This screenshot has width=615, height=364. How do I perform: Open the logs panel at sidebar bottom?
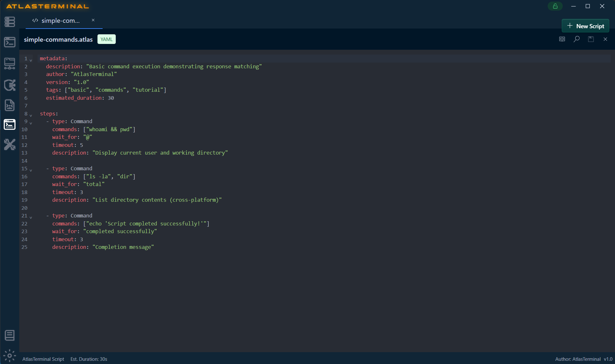coord(10,335)
